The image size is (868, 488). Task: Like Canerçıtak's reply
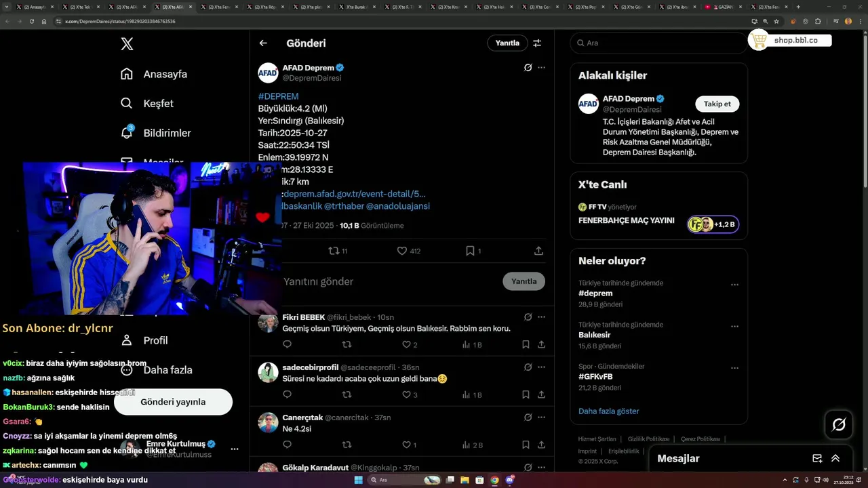click(410, 445)
